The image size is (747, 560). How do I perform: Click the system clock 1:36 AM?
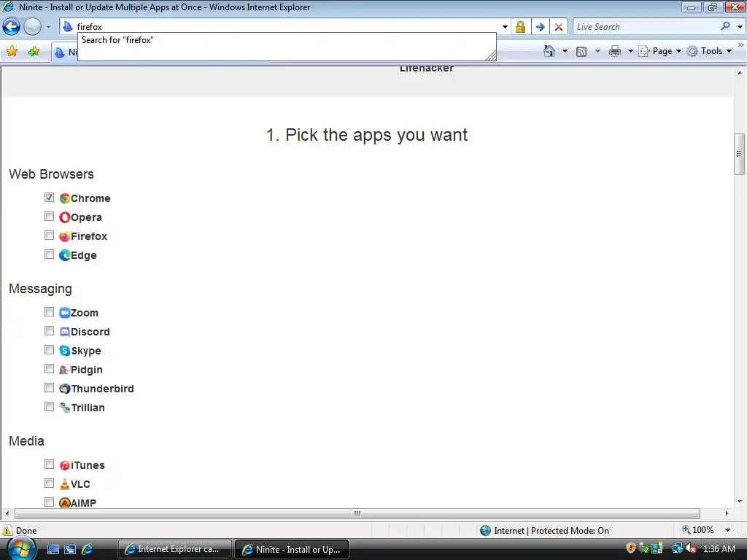pos(719,548)
